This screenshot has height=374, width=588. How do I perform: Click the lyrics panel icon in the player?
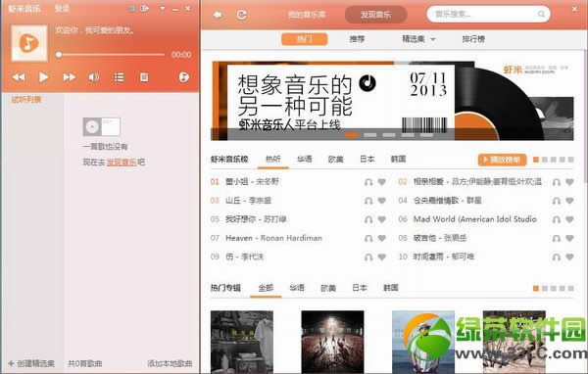point(144,77)
